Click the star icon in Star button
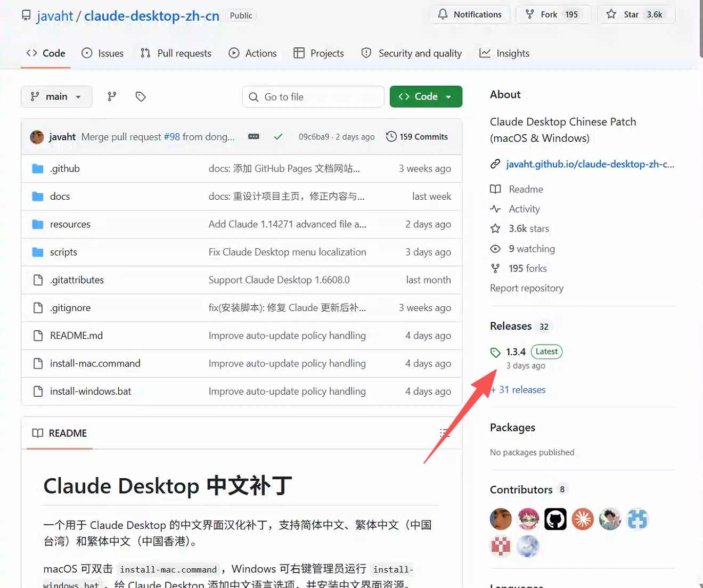The height and width of the screenshot is (588, 703). (611, 14)
